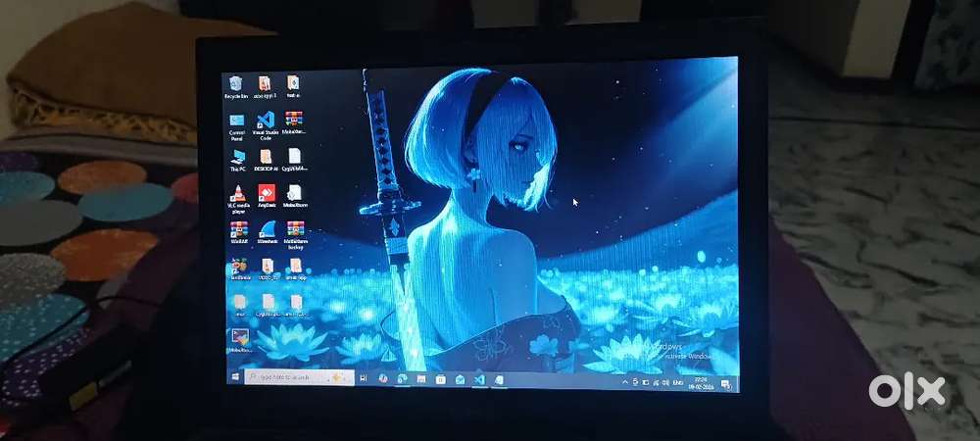Open Microsoft Store in the taskbar
The height and width of the screenshot is (441, 980).
click(440, 379)
